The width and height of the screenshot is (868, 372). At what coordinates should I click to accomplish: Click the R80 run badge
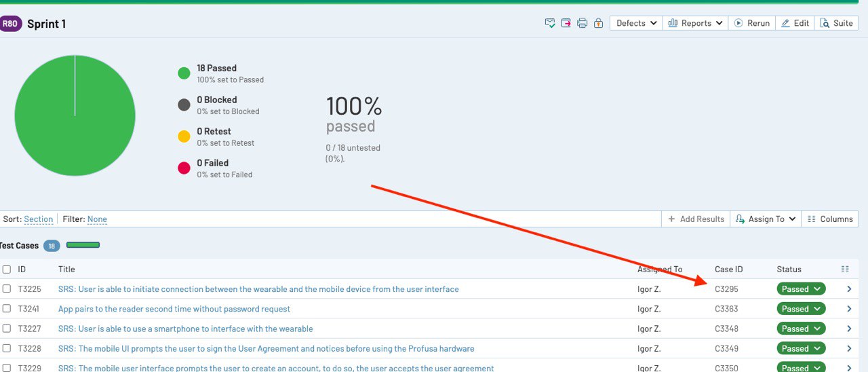[x=10, y=24]
